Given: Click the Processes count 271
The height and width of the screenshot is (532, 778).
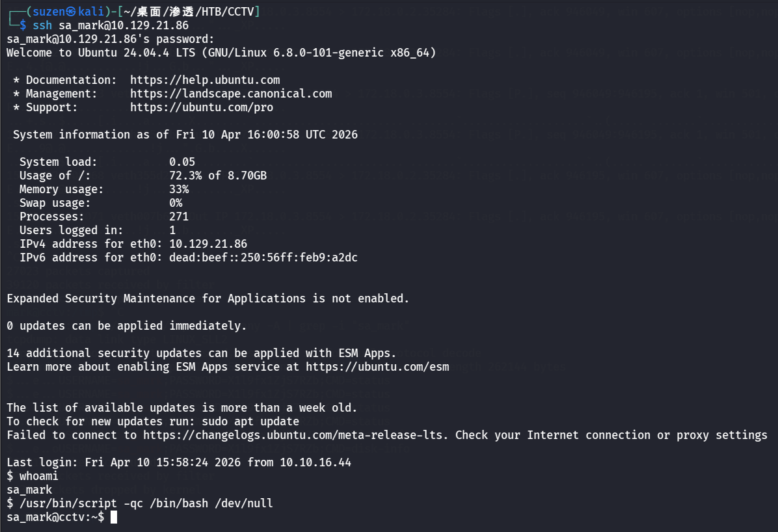Looking at the screenshot, I should tap(179, 217).
